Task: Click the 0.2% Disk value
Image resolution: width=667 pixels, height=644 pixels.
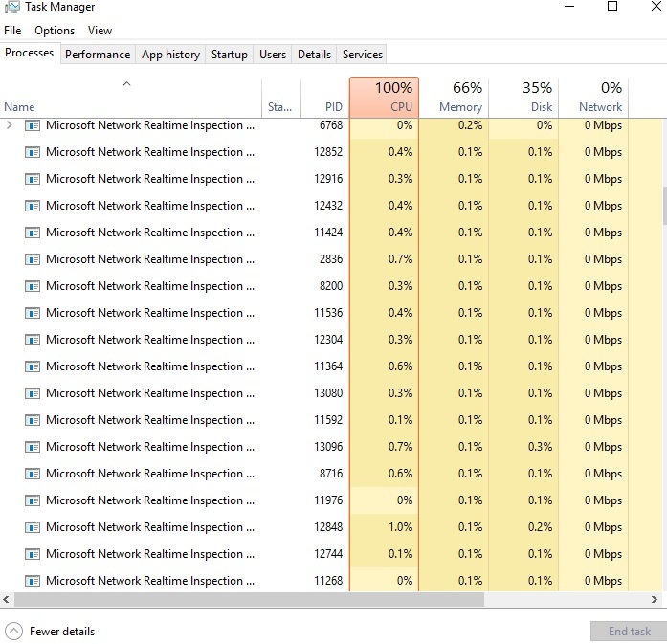Action: tap(540, 527)
